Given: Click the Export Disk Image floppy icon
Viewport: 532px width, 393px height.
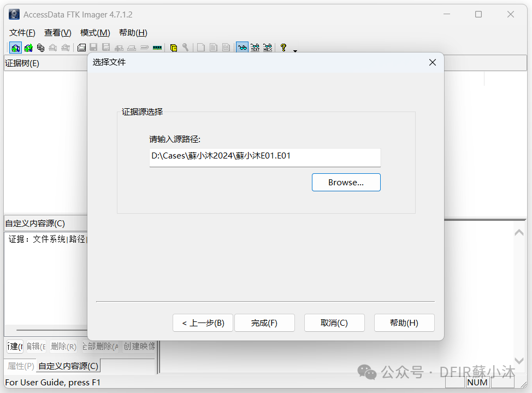Looking at the screenshot, I should point(93,48).
